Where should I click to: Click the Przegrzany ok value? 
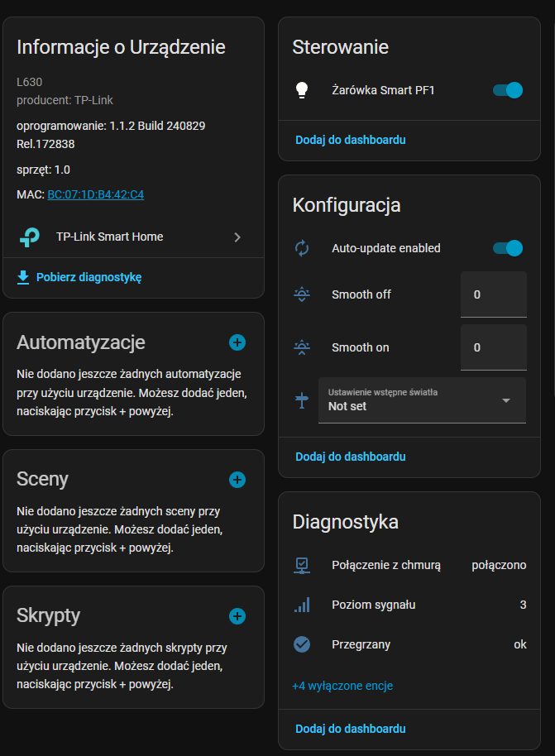pyautogui.click(x=520, y=644)
